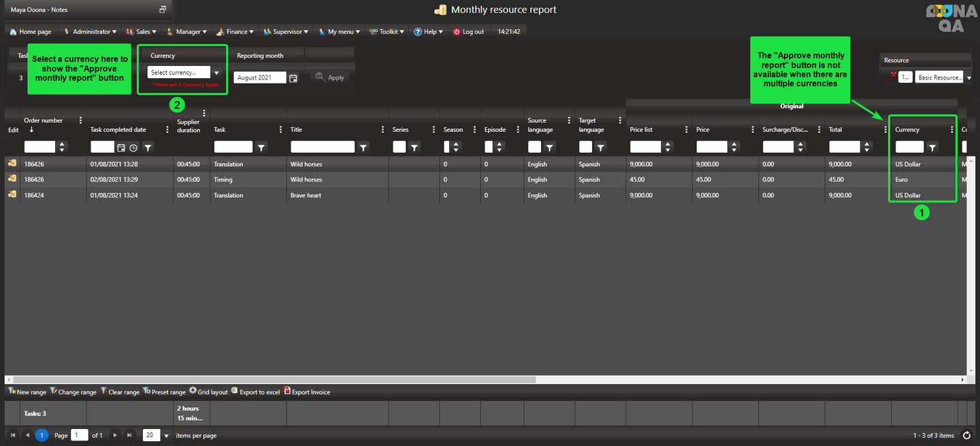Click the New range tool
Image resolution: width=980 pixels, height=446 pixels.
[x=12, y=392]
